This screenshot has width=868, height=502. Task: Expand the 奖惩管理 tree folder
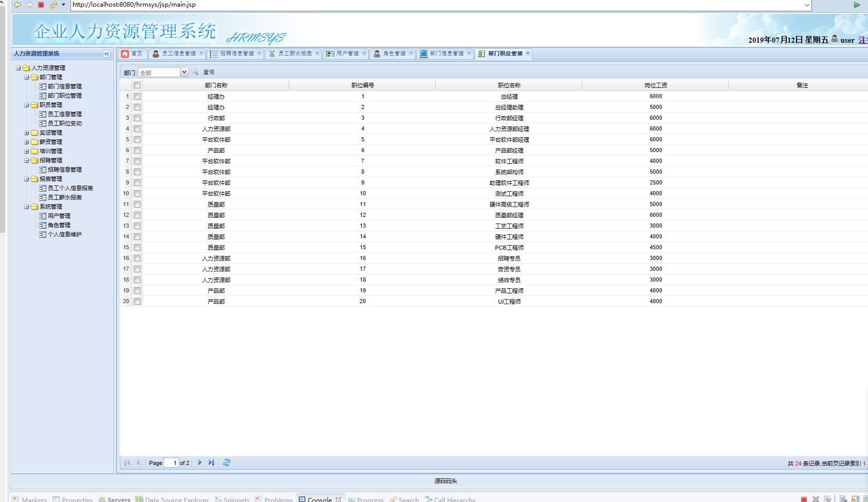tap(27, 133)
